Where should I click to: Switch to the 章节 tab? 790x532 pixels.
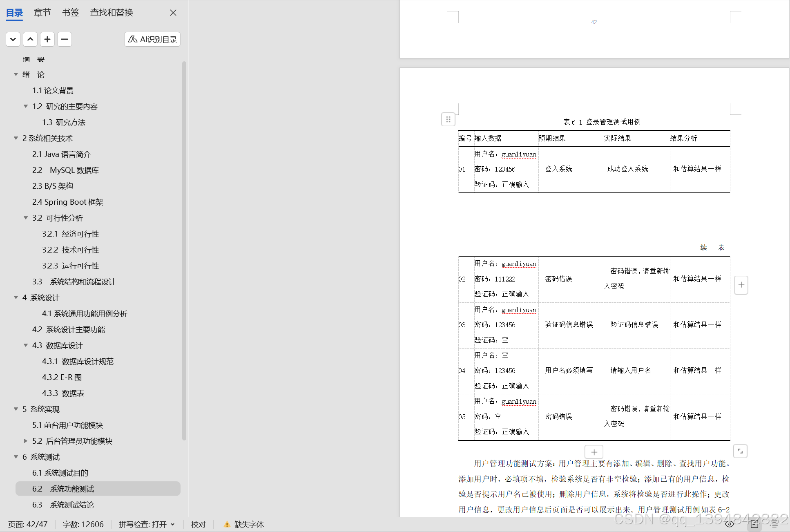click(42, 13)
